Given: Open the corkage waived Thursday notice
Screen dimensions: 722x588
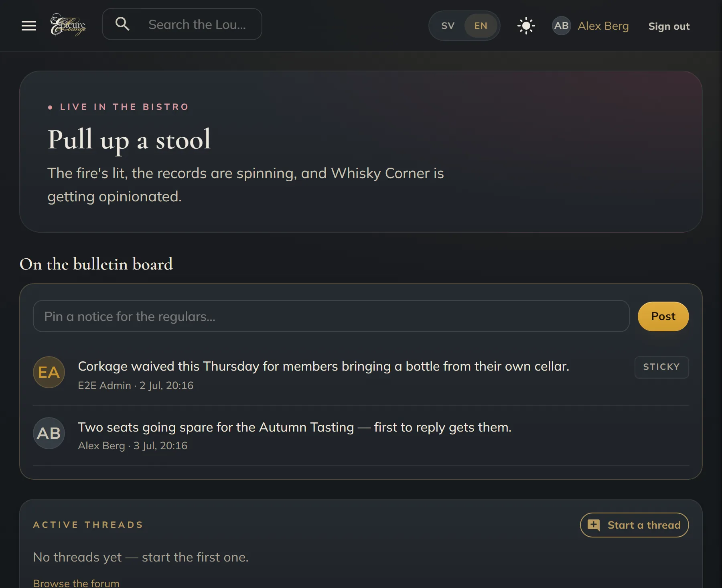Looking at the screenshot, I should pyautogui.click(x=323, y=366).
